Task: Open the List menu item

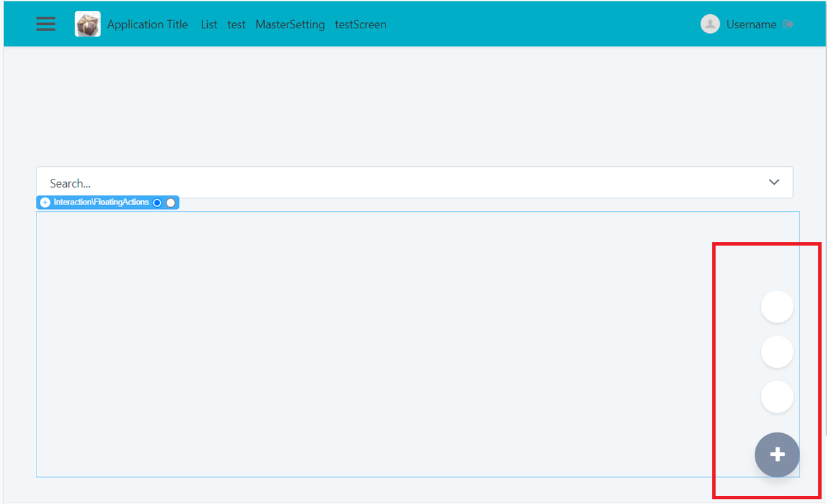Action: (x=209, y=24)
